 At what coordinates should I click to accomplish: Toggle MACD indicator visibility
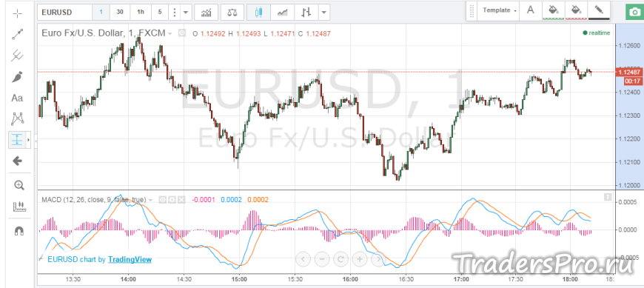pyautogui.click(x=163, y=200)
